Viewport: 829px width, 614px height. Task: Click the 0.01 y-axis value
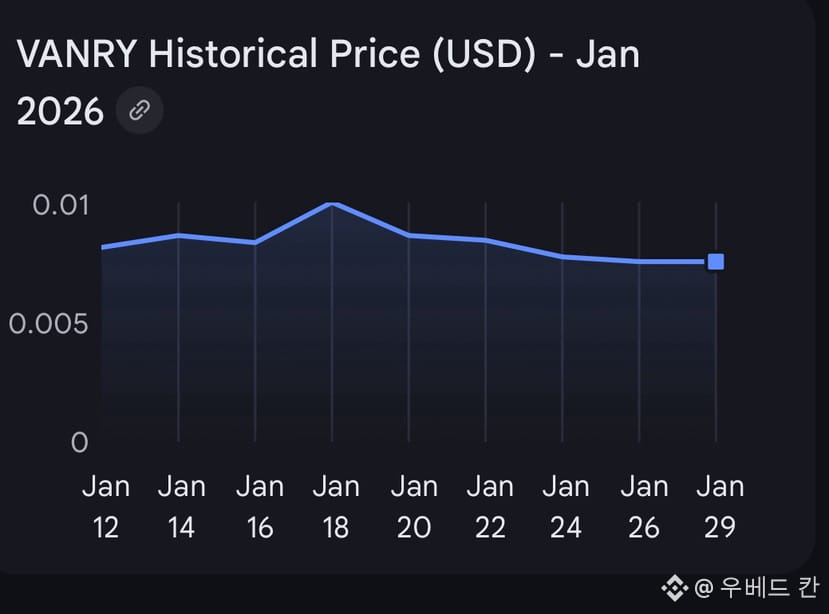coord(61,205)
